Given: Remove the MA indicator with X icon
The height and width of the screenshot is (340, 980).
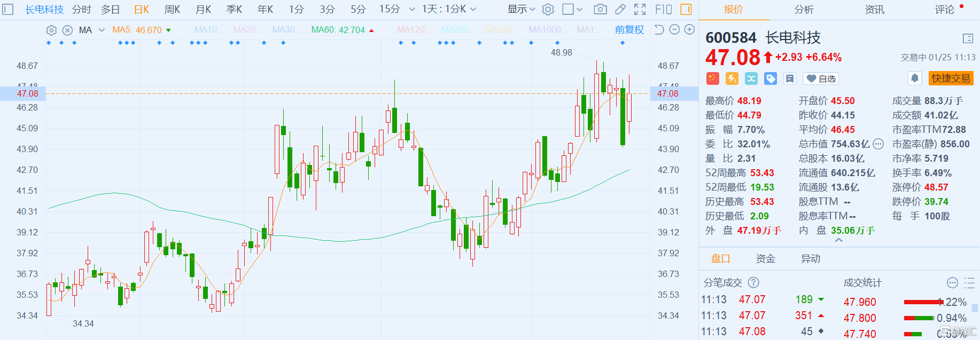Looking at the screenshot, I should (67, 30).
